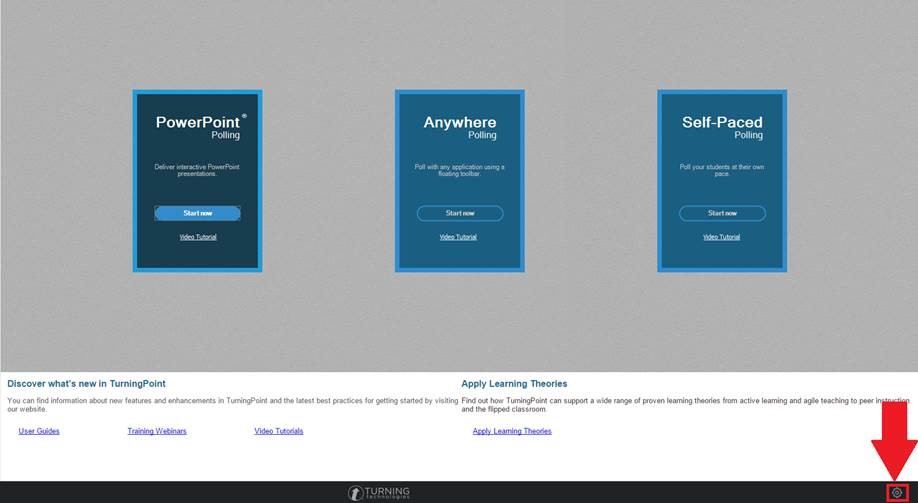Click the Turning Technologies logo
Viewport: 918px width, 503px height.
[379, 493]
